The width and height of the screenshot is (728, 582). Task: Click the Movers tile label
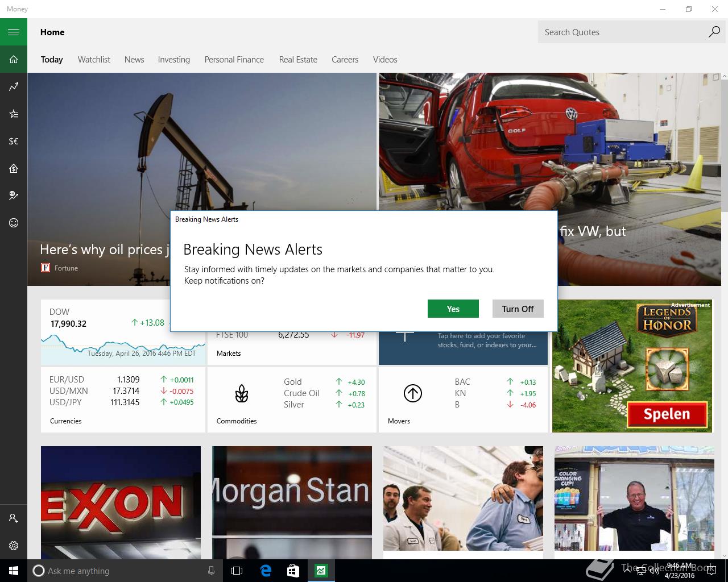399,421
